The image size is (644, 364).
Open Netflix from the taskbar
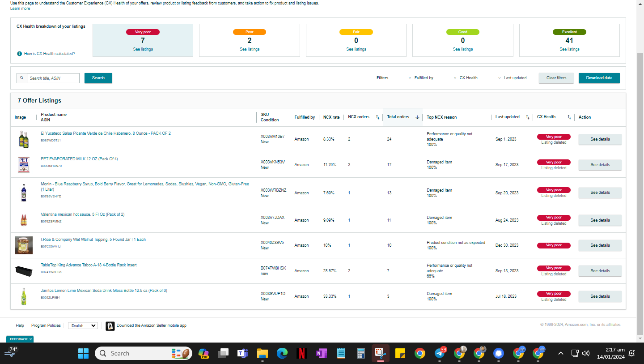click(x=302, y=353)
